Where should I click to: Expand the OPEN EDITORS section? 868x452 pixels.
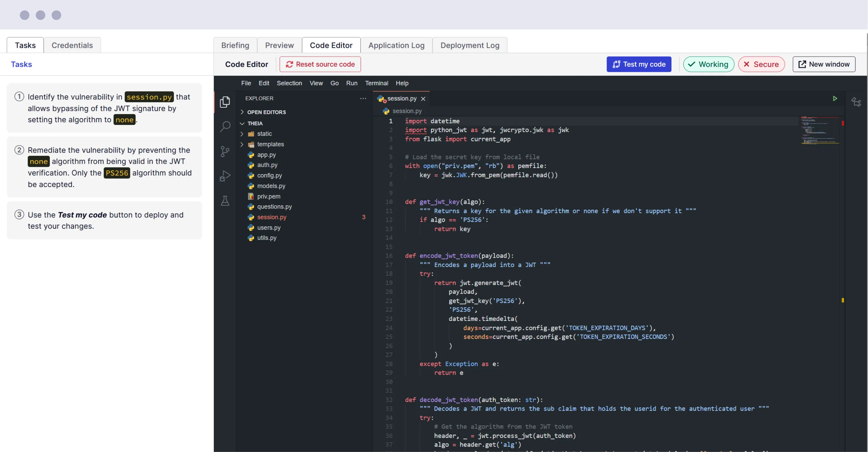266,112
